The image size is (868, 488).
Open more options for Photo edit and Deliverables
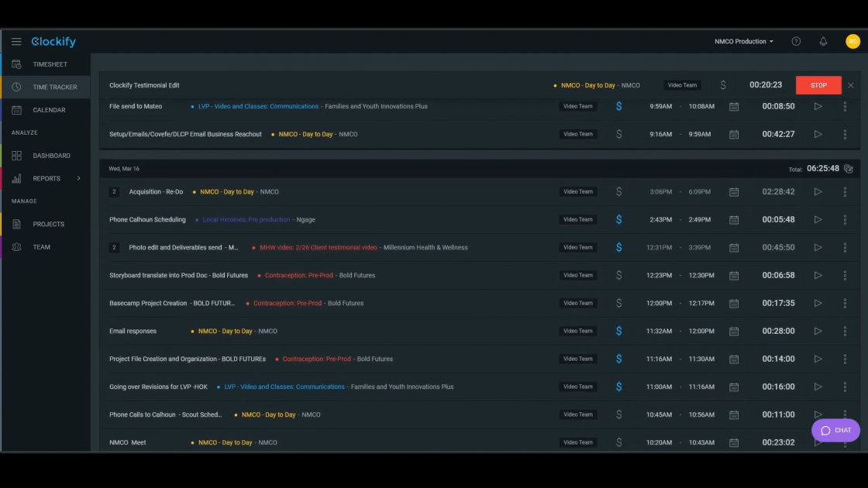(845, 247)
